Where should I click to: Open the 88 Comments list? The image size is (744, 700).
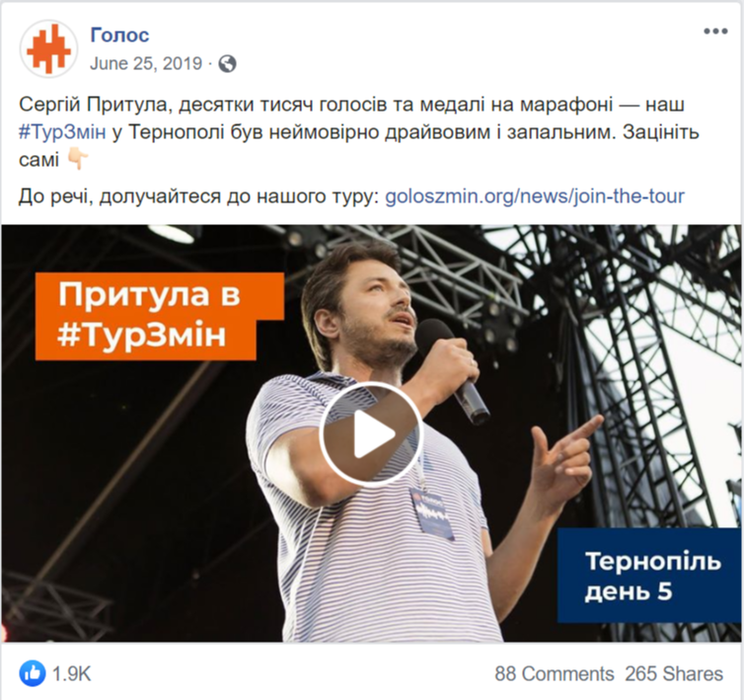555,674
